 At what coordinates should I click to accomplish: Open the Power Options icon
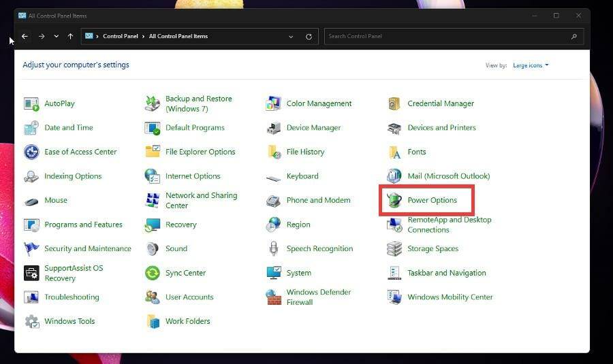tap(394, 200)
